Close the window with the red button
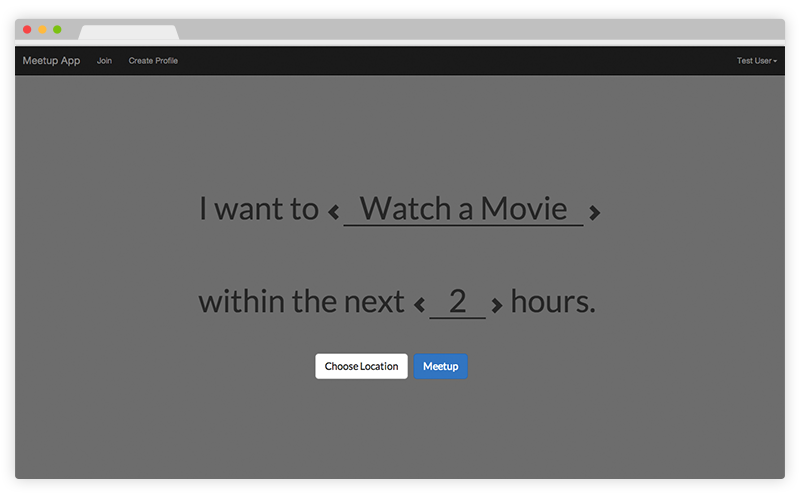Screen dimensions: 800x504 click(27, 30)
